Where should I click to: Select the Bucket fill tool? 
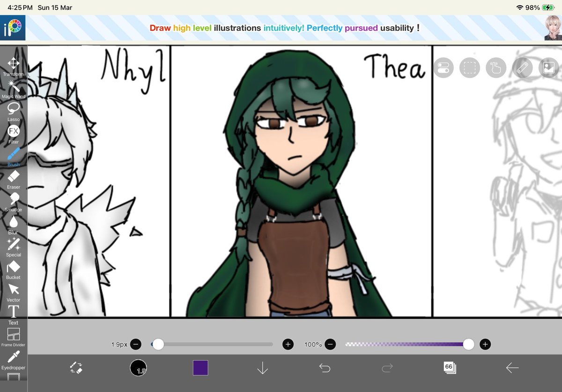pyautogui.click(x=13, y=270)
